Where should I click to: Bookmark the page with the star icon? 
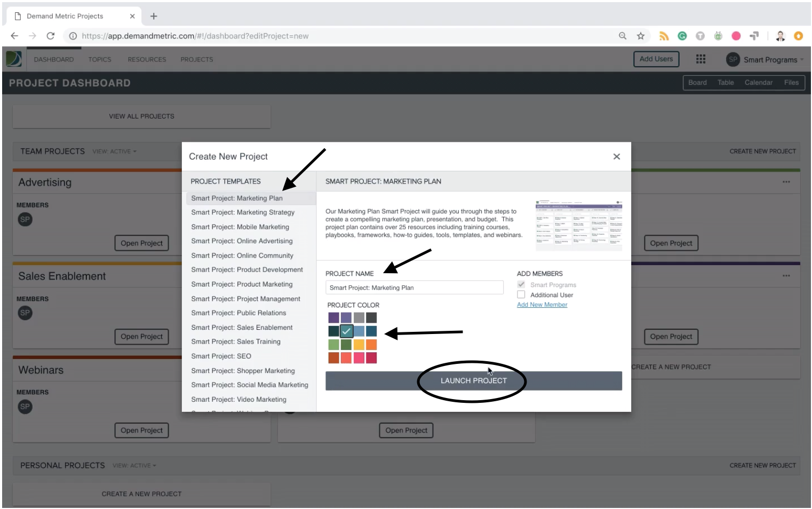pos(641,36)
